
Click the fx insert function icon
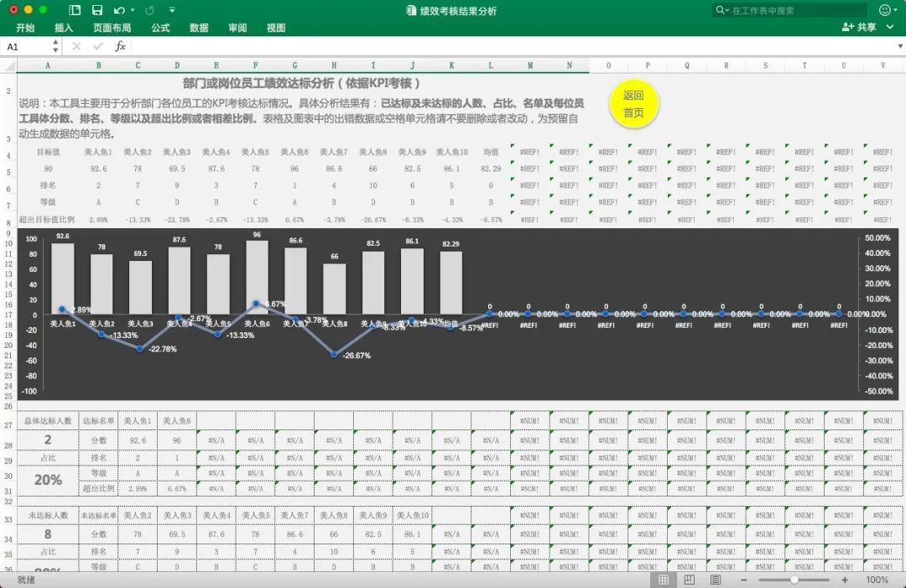point(120,46)
